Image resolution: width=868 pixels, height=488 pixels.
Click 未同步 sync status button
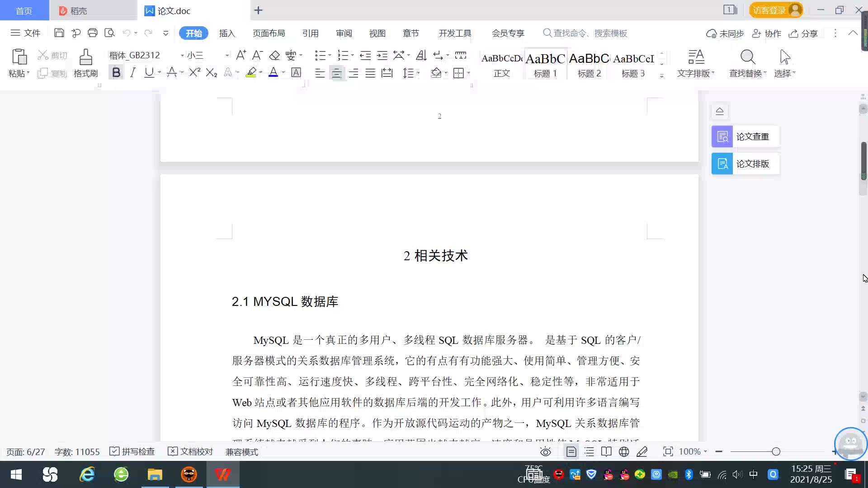click(x=725, y=33)
